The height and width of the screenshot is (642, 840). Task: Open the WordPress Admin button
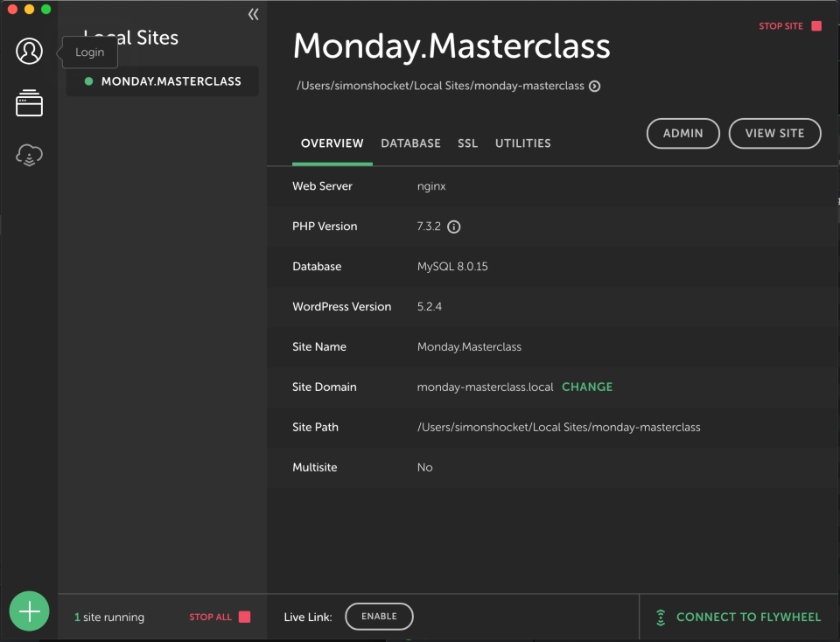point(682,133)
